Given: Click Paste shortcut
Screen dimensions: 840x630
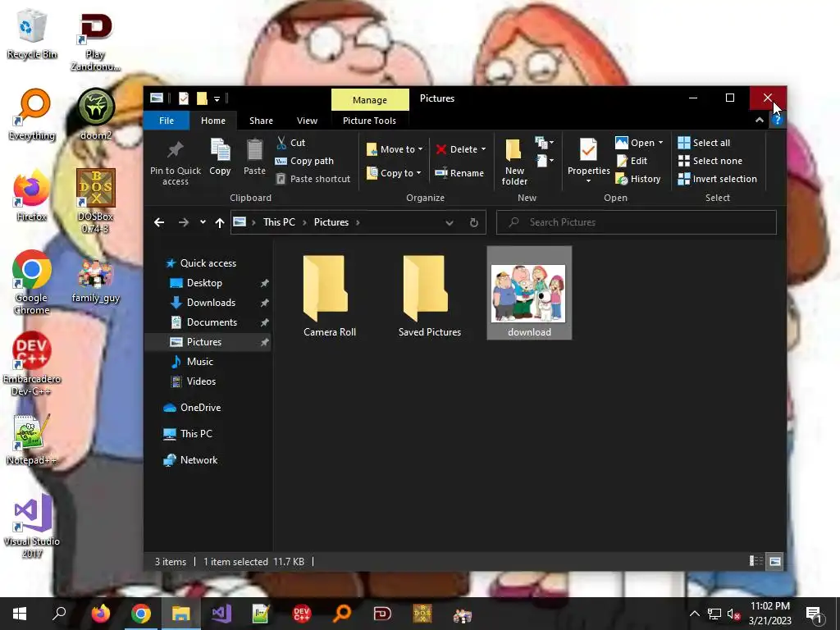Looking at the screenshot, I should tap(313, 179).
